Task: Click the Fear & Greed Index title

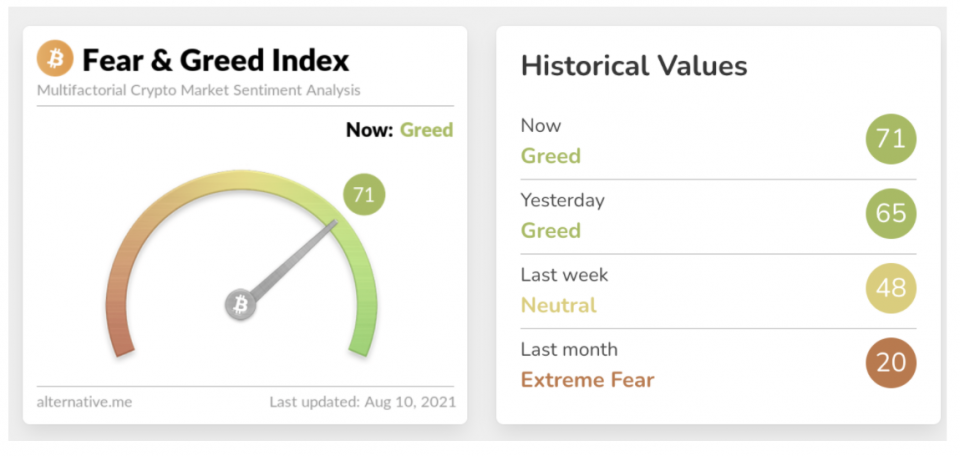Action: [x=215, y=60]
